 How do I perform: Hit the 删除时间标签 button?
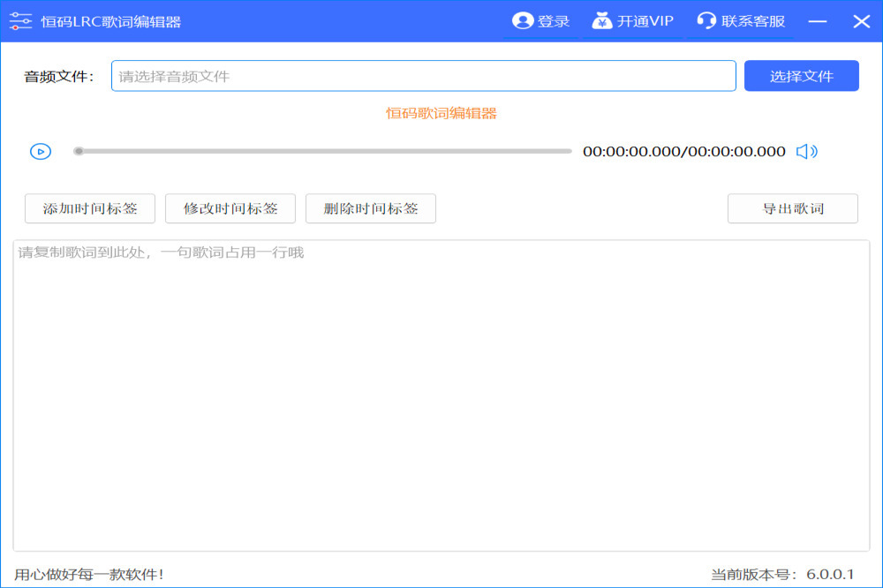(371, 208)
